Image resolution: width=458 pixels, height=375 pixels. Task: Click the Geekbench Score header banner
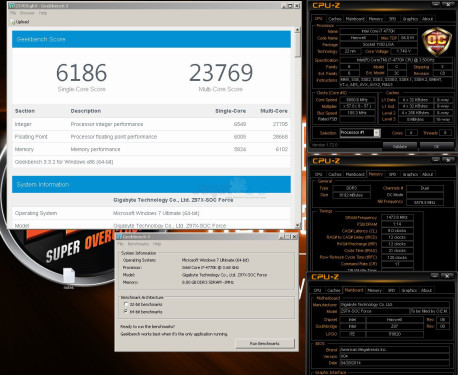[x=151, y=39]
